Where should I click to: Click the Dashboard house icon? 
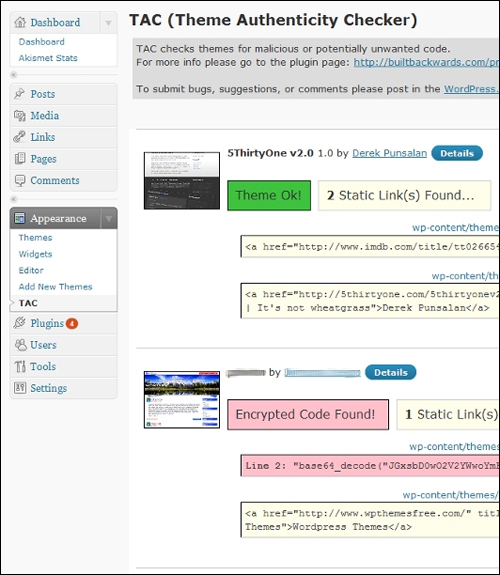(20, 22)
